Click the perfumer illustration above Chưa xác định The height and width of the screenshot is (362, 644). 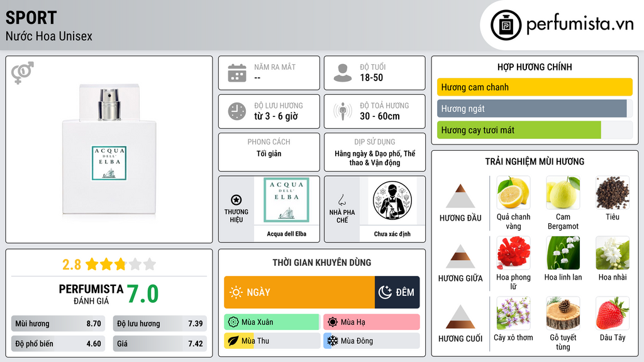(x=392, y=200)
